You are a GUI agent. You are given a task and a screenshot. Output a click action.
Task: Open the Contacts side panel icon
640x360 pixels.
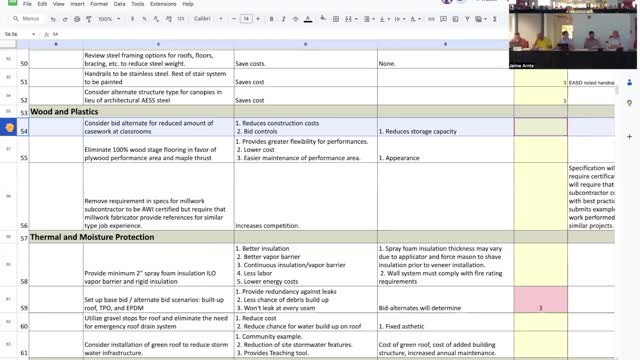point(629,82)
